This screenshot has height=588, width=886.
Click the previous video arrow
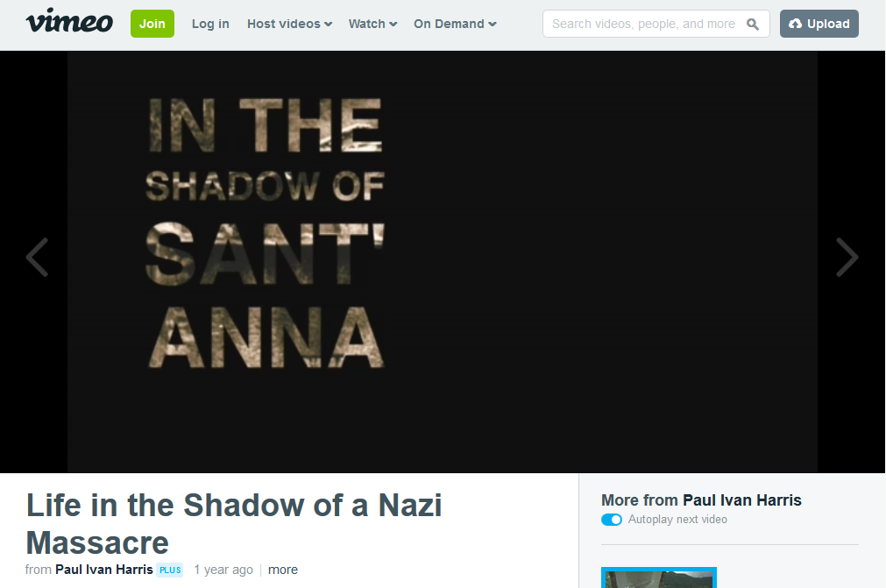(38, 257)
